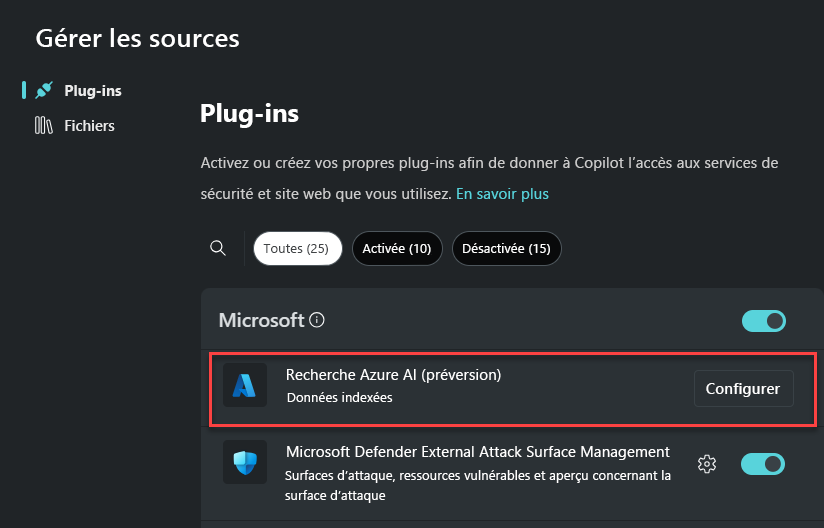
Task: Click the 'Gérer les sources' heading
Action: (138, 39)
